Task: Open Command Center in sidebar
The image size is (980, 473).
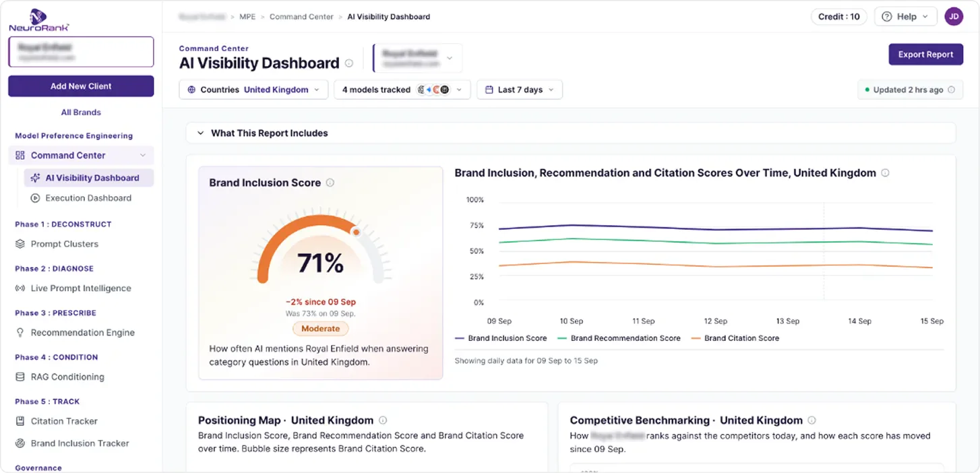Action: pyautogui.click(x=81, y=155)
